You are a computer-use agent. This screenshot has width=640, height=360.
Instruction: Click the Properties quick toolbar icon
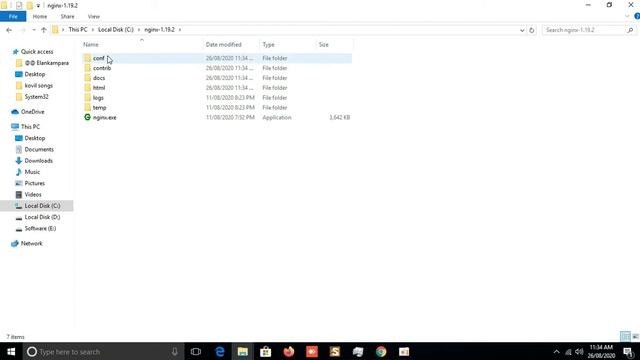coord(19,6)
